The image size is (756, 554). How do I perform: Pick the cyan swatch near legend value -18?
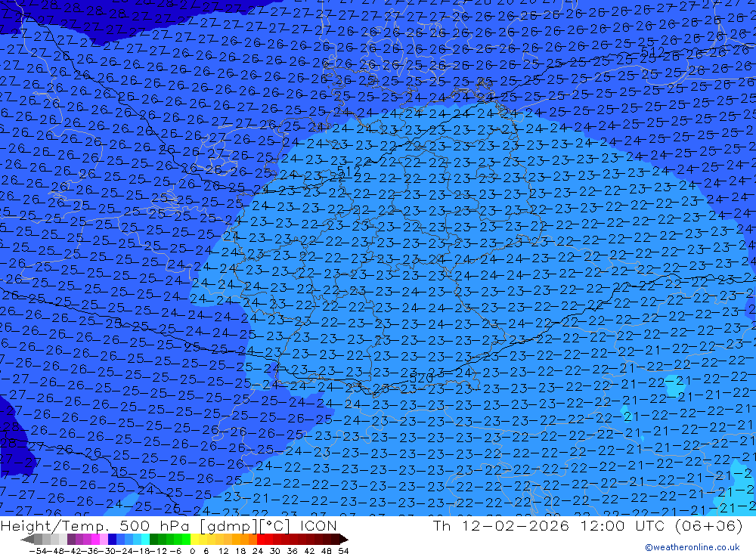[x=145, y=540]
